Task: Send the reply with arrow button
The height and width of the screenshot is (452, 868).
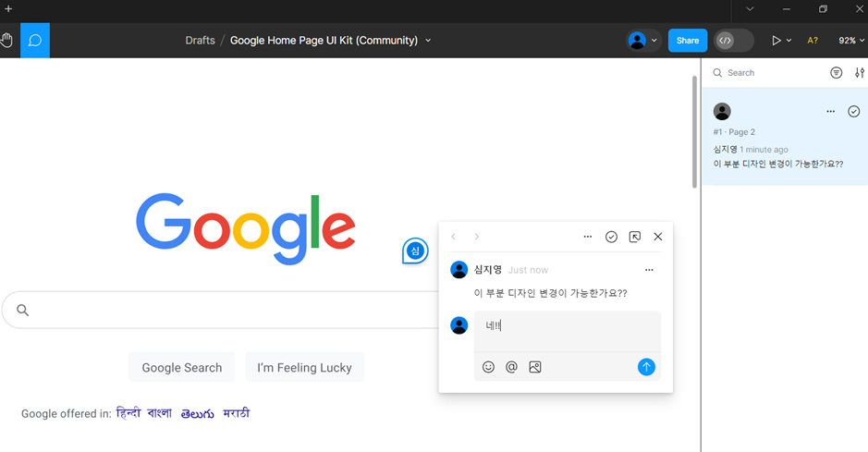Action: pyautogui.click(x=646, y=367)
